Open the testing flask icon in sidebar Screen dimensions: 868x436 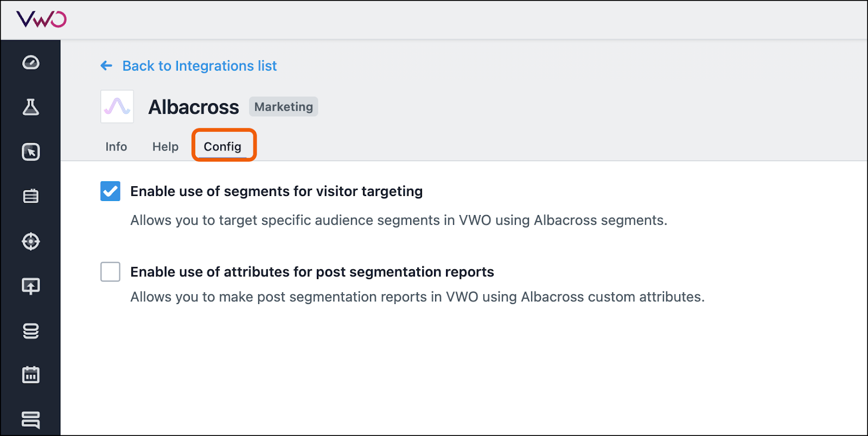click(31, 107)
